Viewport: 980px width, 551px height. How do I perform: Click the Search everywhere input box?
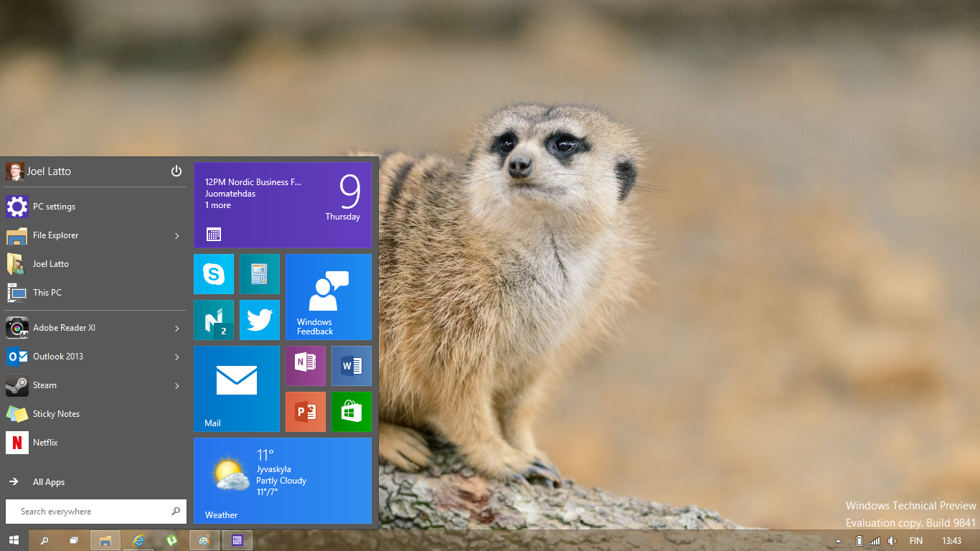[90, 512]
